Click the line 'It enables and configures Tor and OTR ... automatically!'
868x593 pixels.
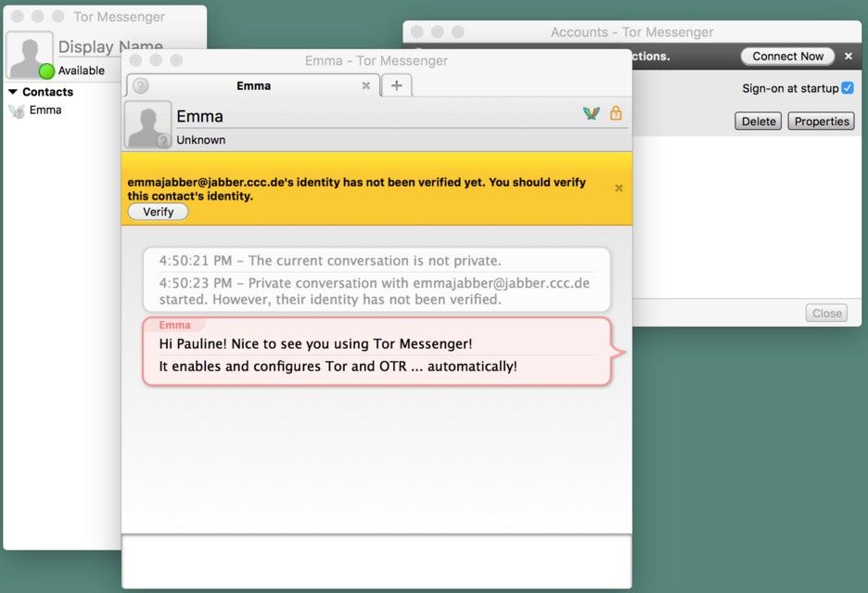[338, 367]
